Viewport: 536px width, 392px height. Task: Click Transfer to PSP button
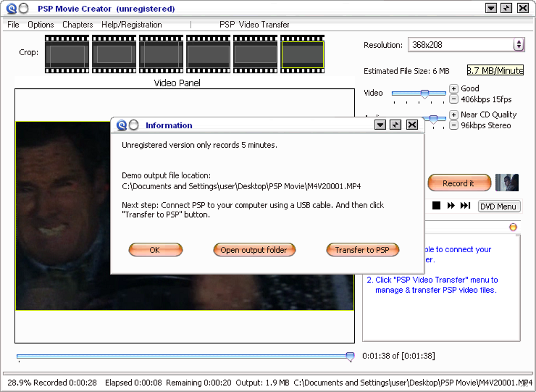(363, 250)
